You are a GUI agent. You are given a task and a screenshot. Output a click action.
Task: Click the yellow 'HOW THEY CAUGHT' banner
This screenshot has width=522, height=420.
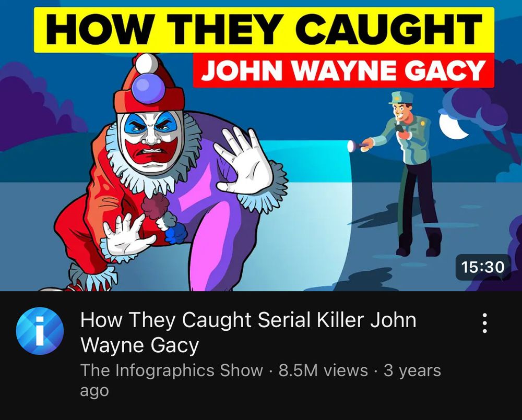point(264,30)
